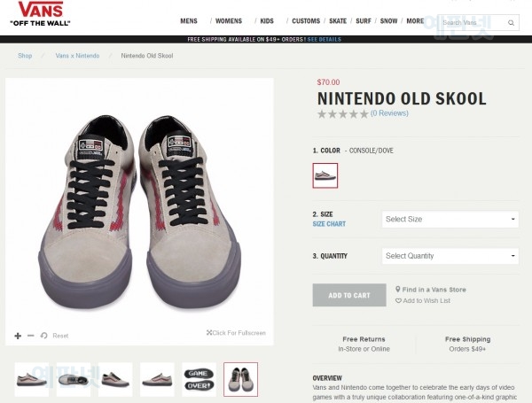Open the Mens menu
Viewport: 532px width, 403px height.
click(x=189, y=21)
